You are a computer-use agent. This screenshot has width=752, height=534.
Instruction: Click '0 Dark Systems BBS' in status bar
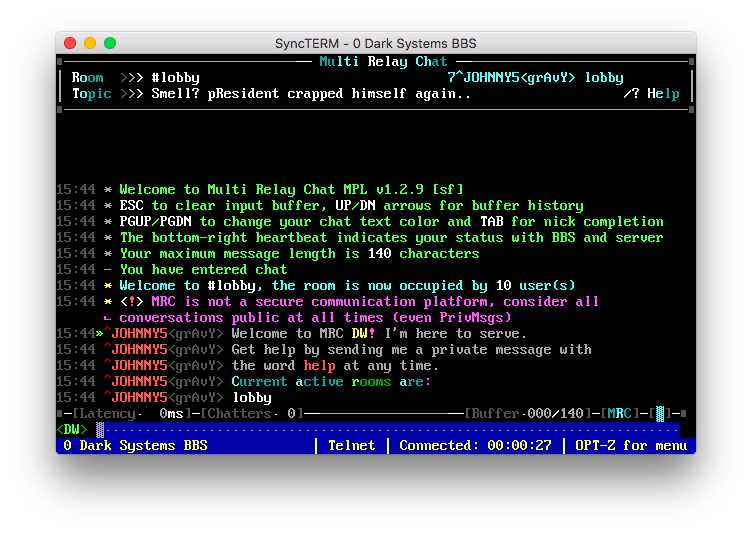135,445
